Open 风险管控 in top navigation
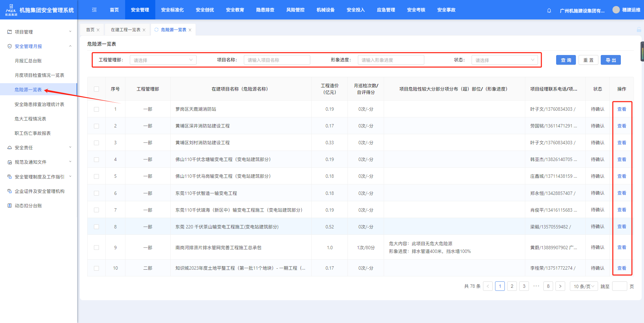644x323 pixels. (x=295, y=10)
